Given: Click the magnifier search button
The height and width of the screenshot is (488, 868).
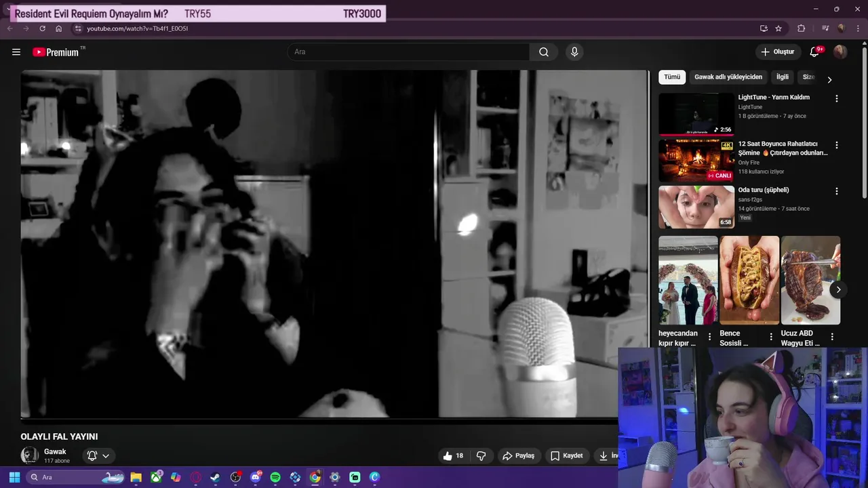Looking at the screenshot, I should pyautogui.click(x=544, y=52).
